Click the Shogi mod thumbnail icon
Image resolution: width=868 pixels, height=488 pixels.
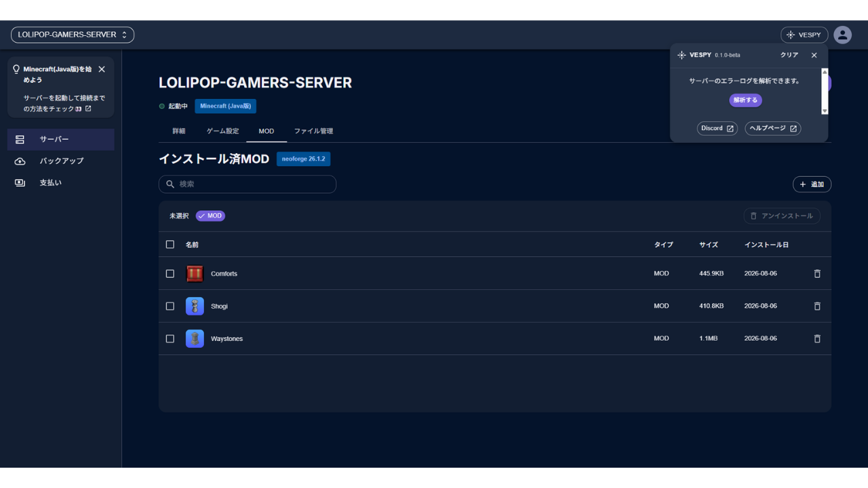195,306
